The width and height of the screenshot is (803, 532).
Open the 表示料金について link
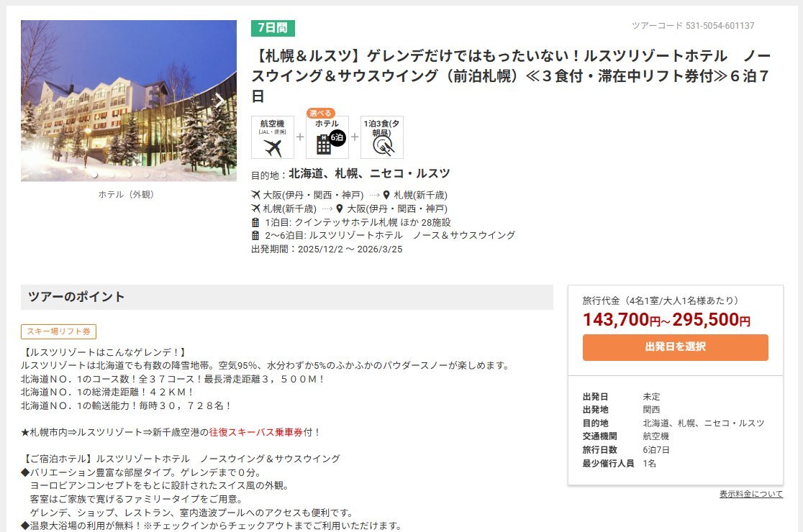[x=750, y=494]
